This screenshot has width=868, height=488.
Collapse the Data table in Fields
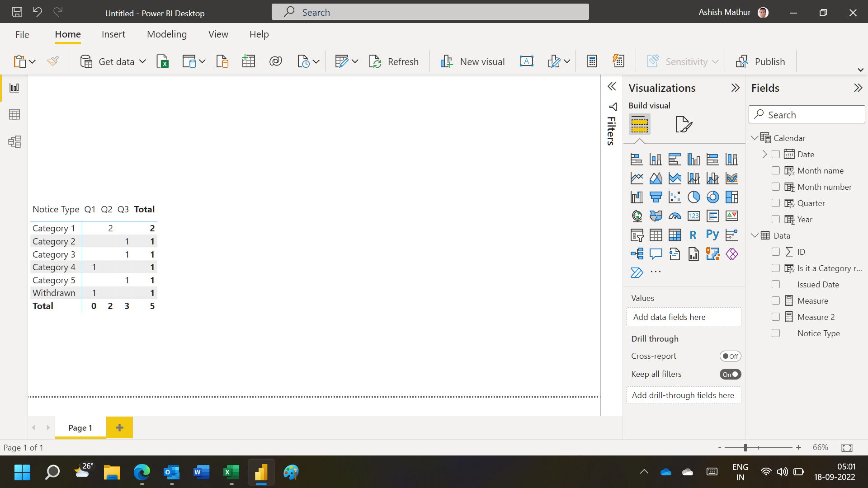755,235
